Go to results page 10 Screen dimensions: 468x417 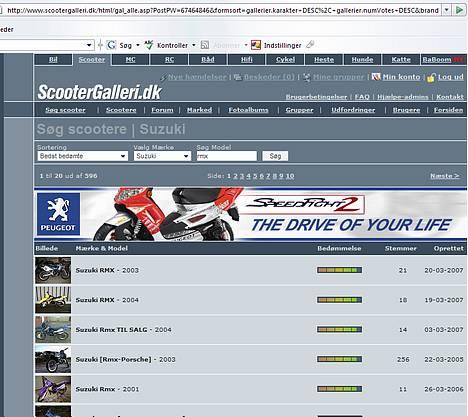pos(290,176)
